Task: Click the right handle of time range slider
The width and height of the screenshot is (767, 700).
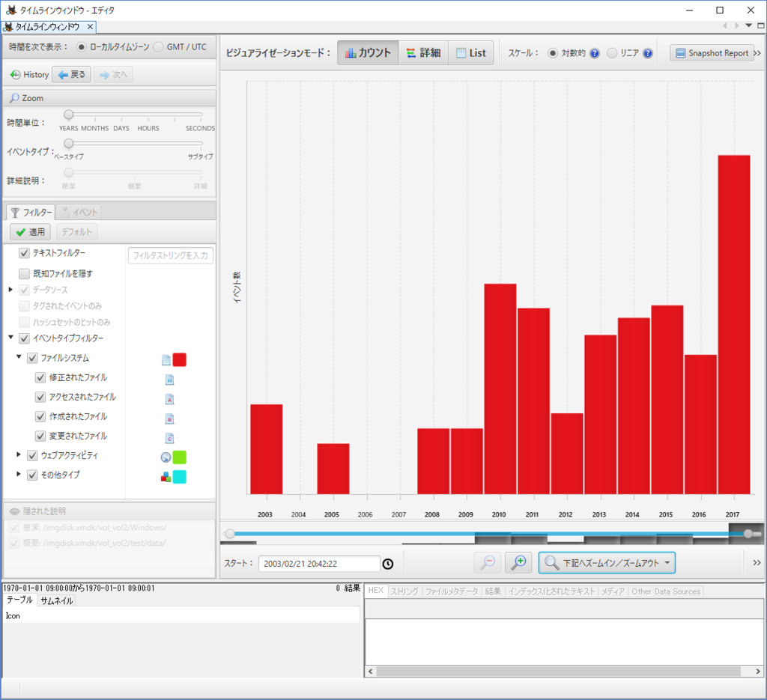Action: (748, 534)
